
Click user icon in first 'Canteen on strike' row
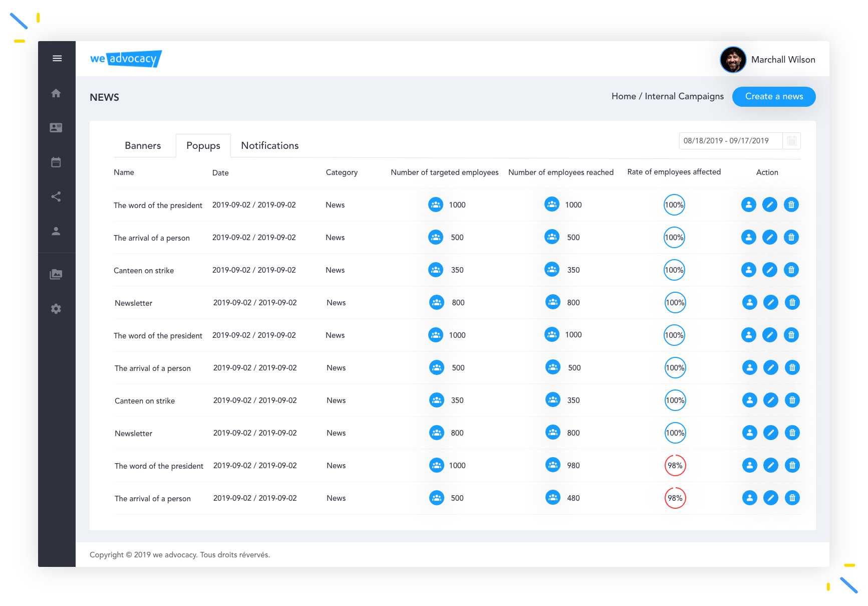click(749, 270)
